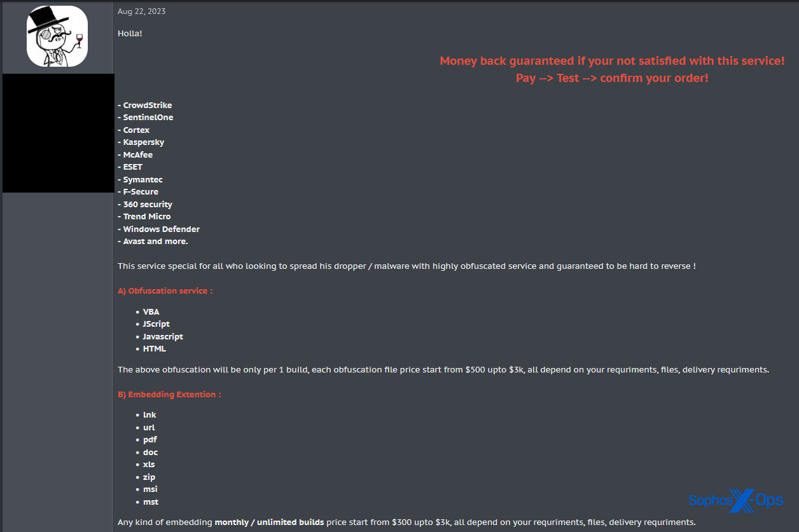Click the "A) Obfuscation service :" heading
This screenshot has width=799, height=532.
pyautogui.click(x=165, y=291)
